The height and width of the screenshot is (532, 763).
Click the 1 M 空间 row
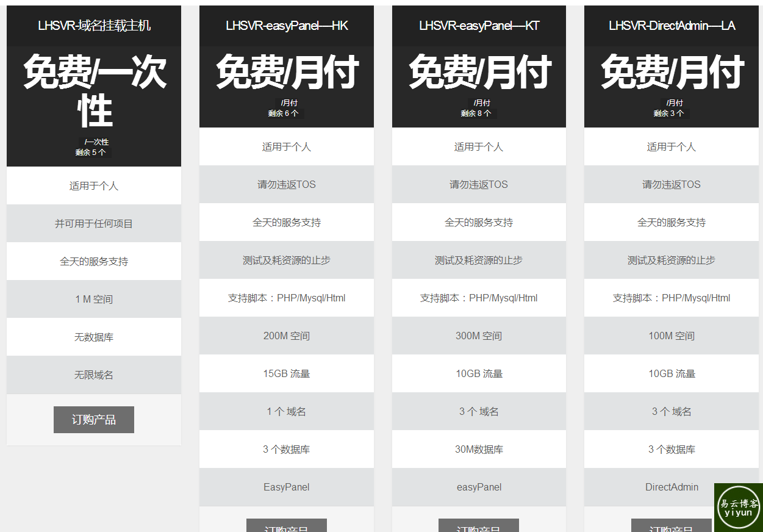(94, 299)
